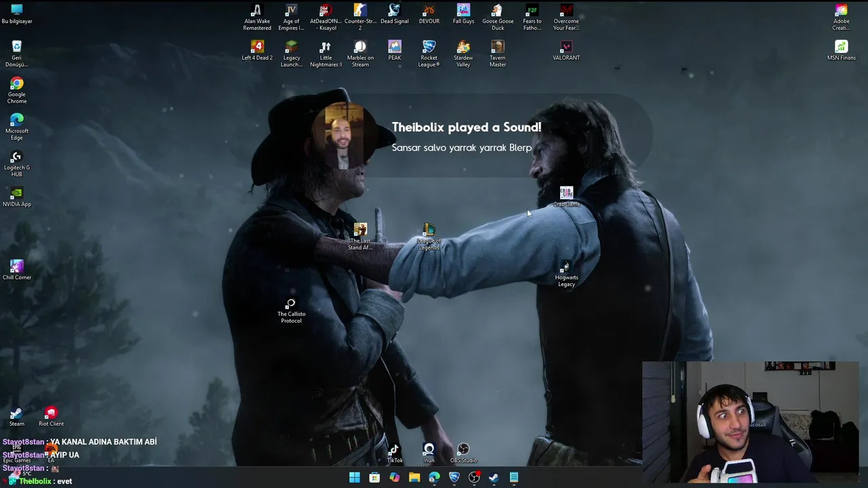Click "Theibolix played a Sound!" alert text
This screenshot has width=868, height=488.
click(x=467, y=127)
